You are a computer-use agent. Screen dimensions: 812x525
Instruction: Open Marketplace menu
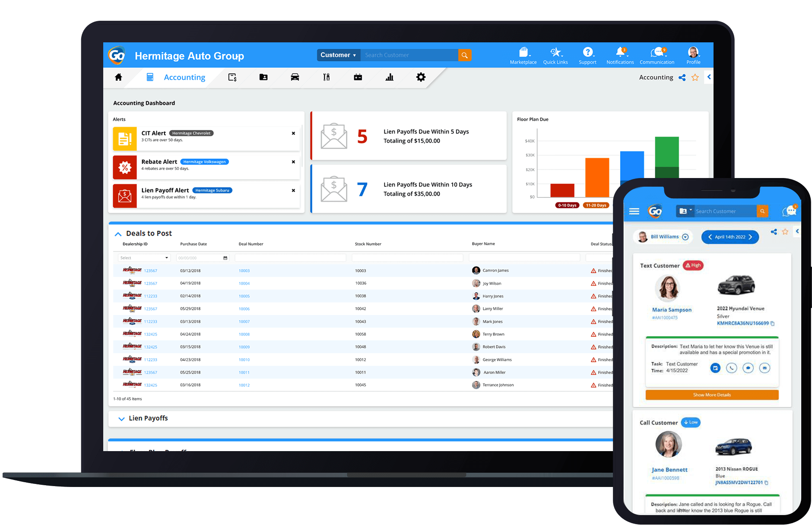click(523, 56)
